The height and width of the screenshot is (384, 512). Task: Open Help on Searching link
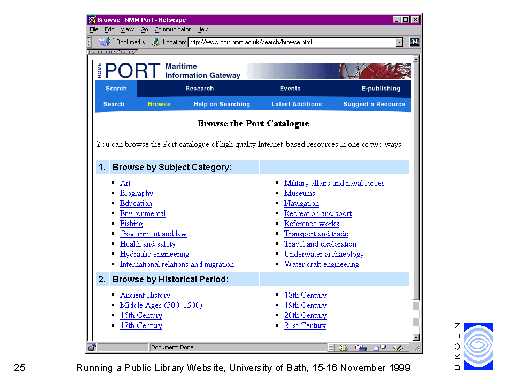pos(221,104)
